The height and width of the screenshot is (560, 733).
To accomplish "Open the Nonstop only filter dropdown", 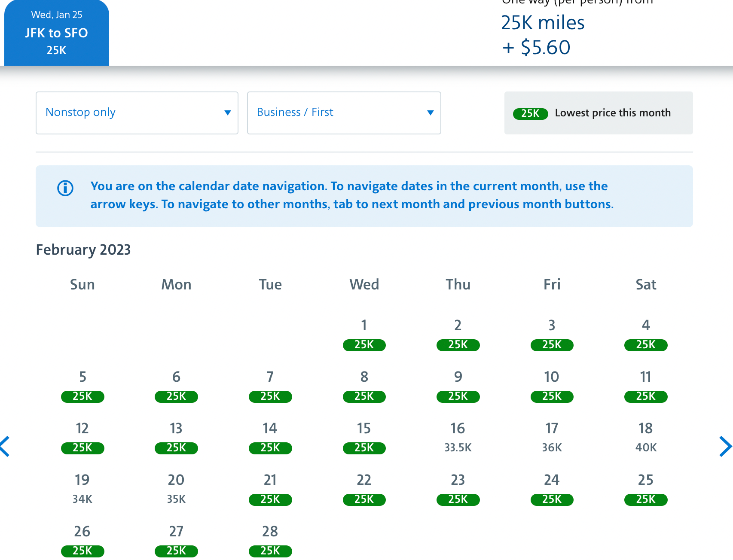I will click(x=137, y=113).
